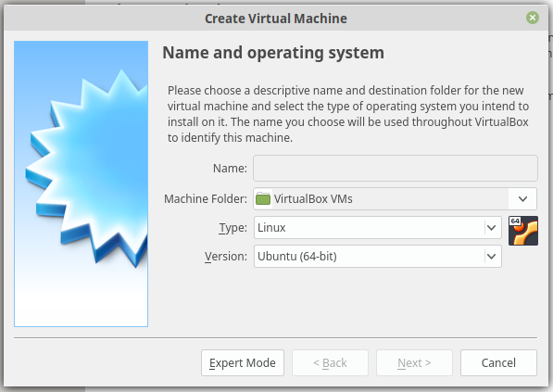553x392 pixels.
Task: Open the Type dropdown arrow
Action: pyautogui.click(x=492, y=228)
